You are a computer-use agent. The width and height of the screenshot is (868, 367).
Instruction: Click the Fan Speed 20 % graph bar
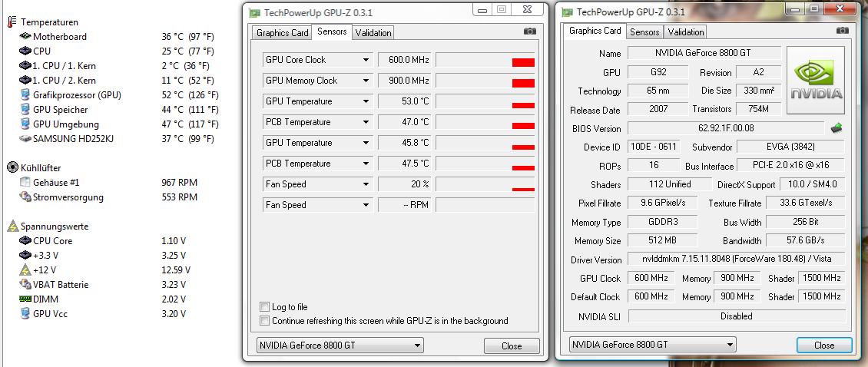523,190
